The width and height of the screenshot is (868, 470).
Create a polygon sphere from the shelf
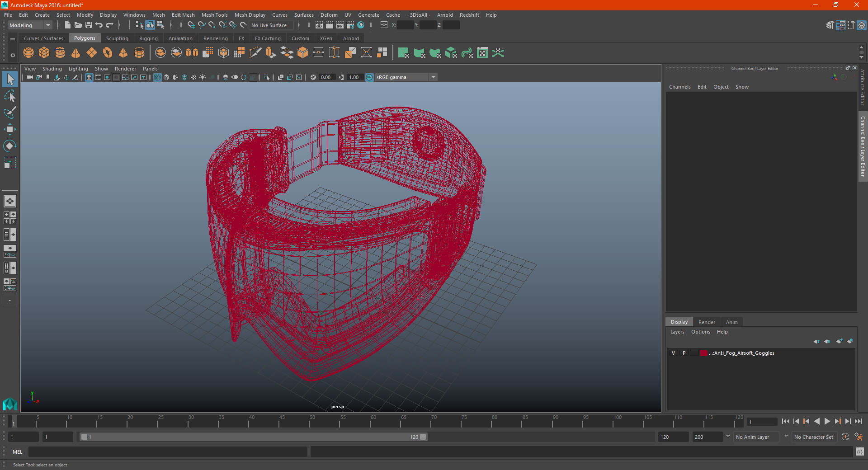click(28, 53)
